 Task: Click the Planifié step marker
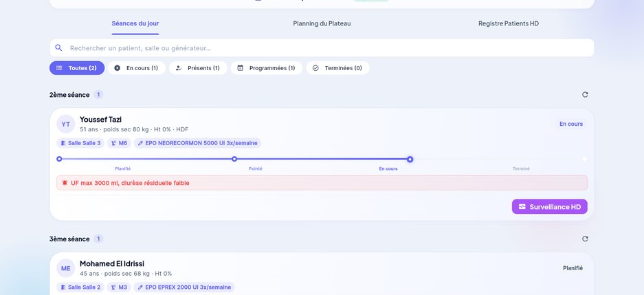59,159
